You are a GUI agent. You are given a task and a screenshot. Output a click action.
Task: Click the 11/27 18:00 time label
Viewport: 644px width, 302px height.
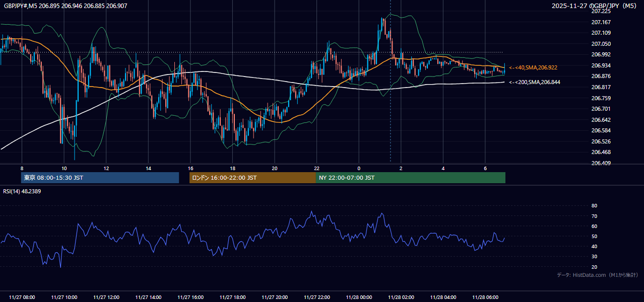232,297
